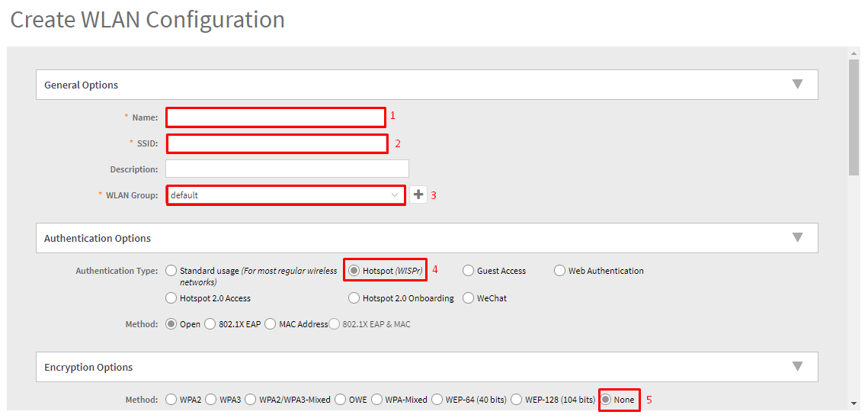
Task: Select WPA3 encryption method
Action: tap(210, 399)
